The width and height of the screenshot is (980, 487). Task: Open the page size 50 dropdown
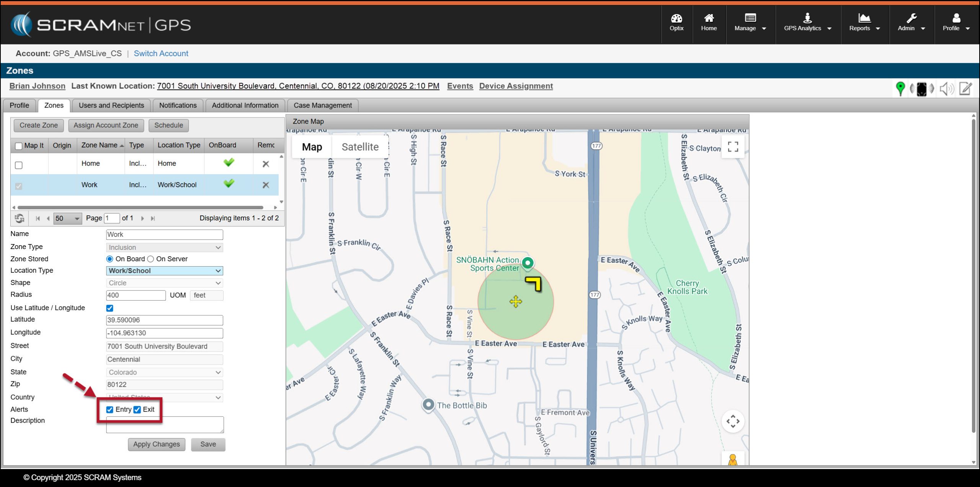[x=68, y=218]
